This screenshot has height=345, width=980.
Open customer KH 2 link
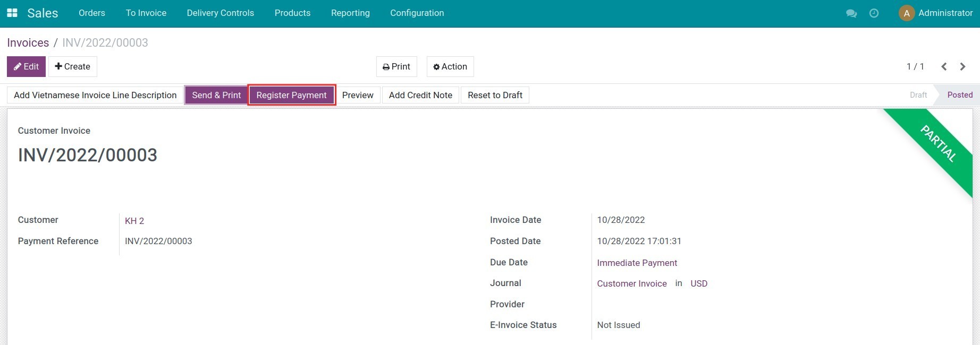[x=134, y=221]
